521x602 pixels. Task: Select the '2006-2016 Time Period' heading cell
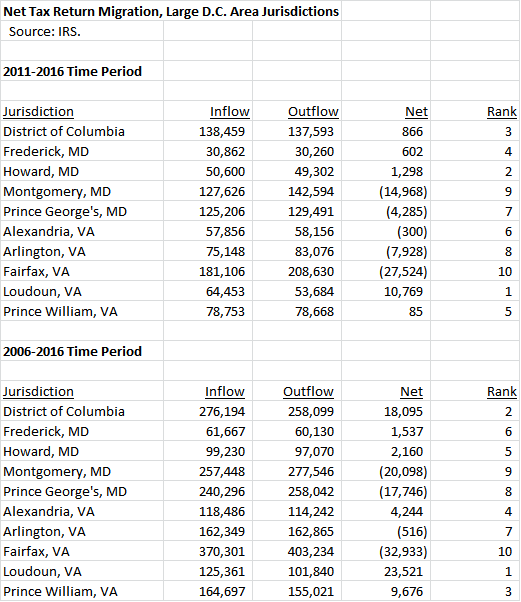[x=73, y=351]
